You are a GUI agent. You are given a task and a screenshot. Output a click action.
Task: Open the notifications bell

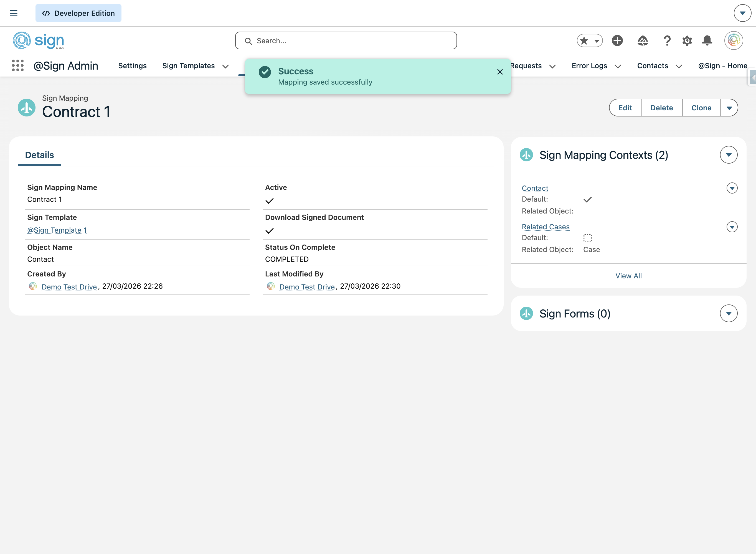point(707,41)
